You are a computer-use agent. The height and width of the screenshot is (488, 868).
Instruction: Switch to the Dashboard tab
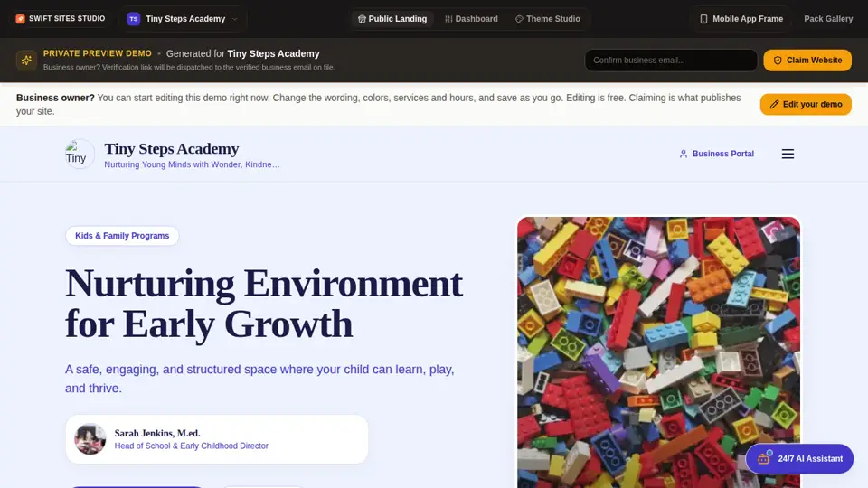[x=471, y=19]
